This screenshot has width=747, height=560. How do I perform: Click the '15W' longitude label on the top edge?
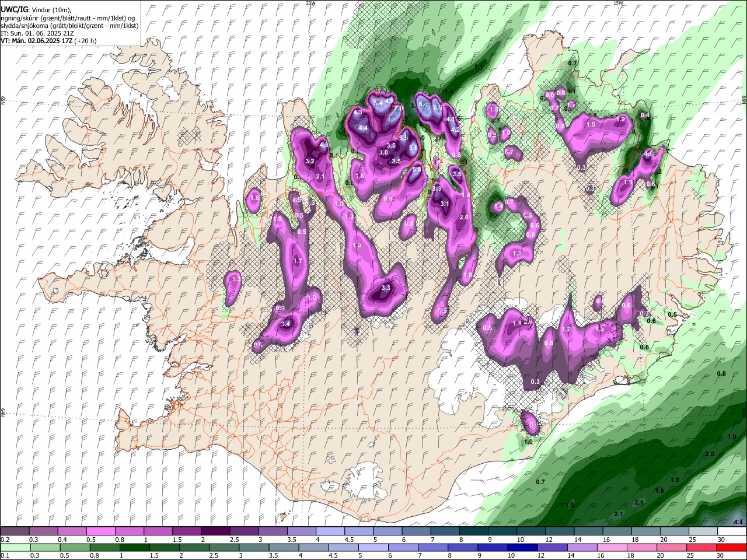pos(618,3)
